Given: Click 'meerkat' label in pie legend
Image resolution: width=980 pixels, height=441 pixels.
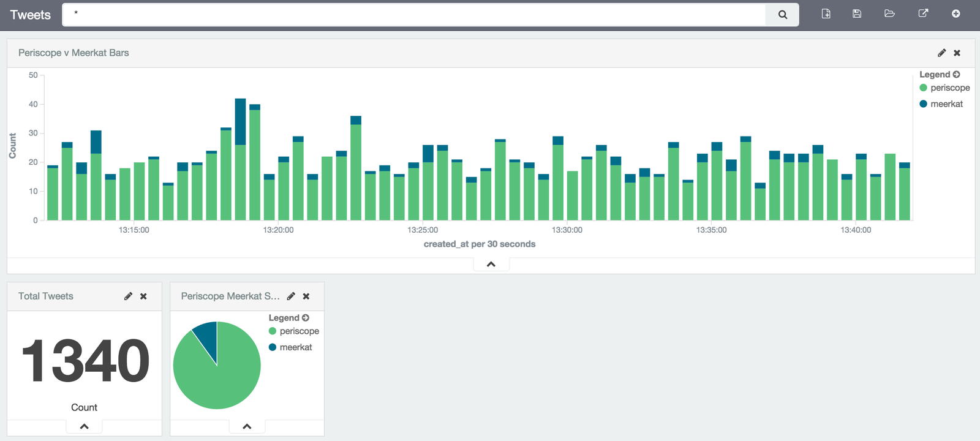Looking at the screenshot, I should click(296, 347).
